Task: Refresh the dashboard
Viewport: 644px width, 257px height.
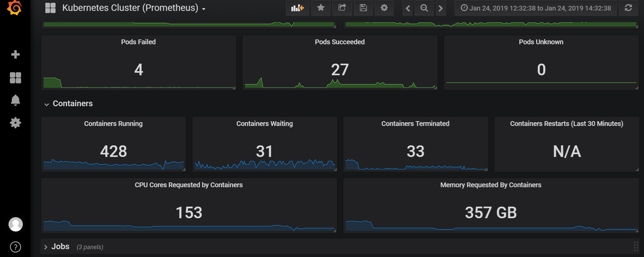Action: (x=629, y=8)
